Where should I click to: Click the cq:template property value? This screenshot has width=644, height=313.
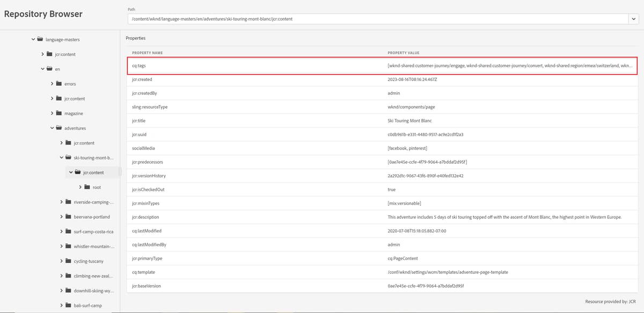click(449, 272)
